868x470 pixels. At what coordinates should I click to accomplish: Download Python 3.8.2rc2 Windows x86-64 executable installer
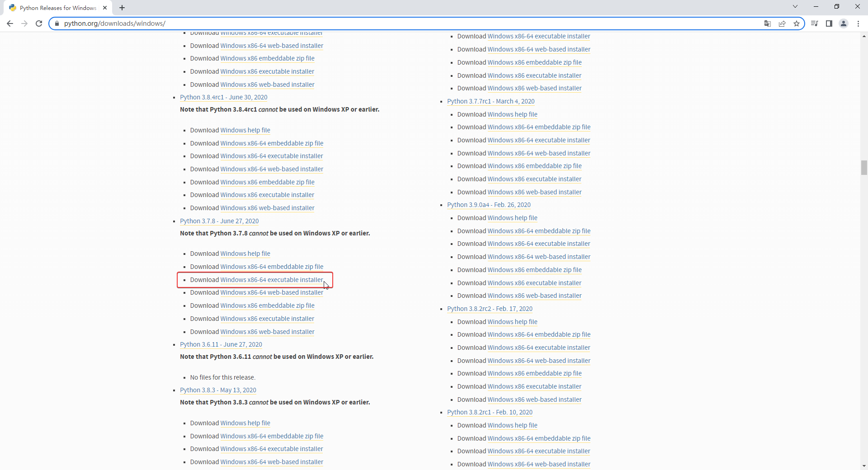(x=539, y=348)
